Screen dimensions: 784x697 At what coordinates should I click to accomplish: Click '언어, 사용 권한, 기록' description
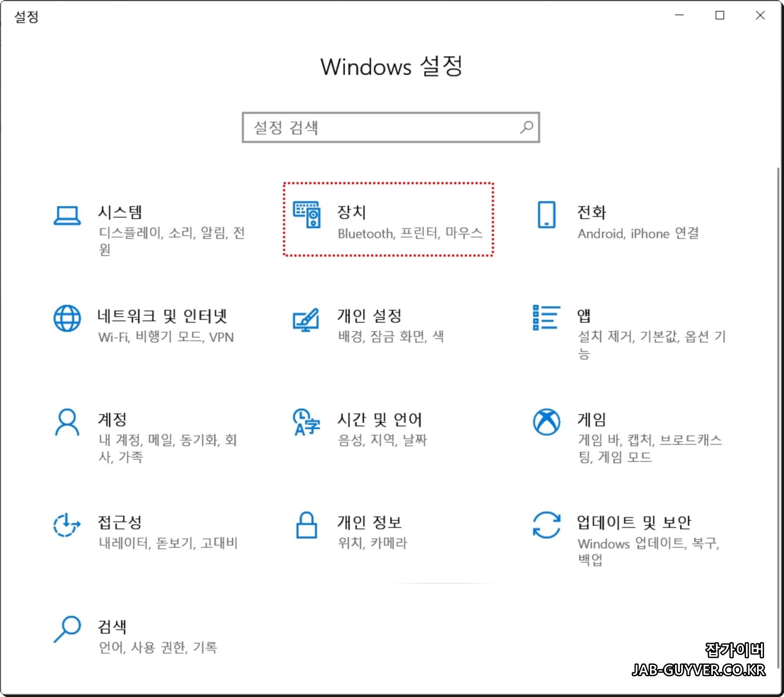click(158, 647)
